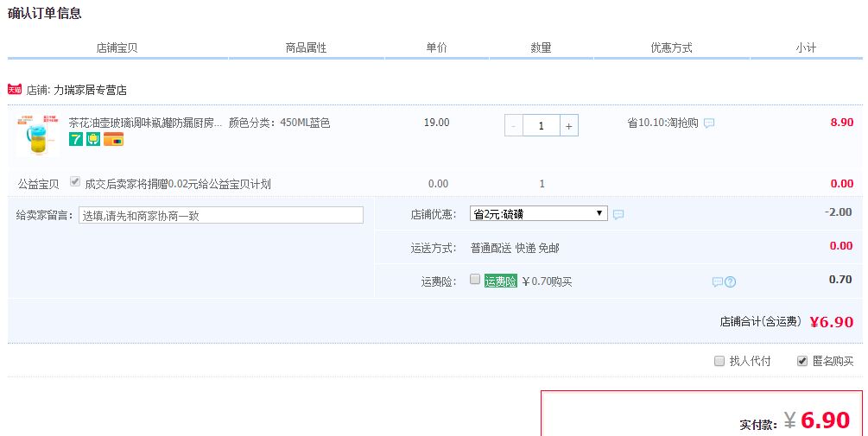Click the 0.70 insurance amount on right

840,280
